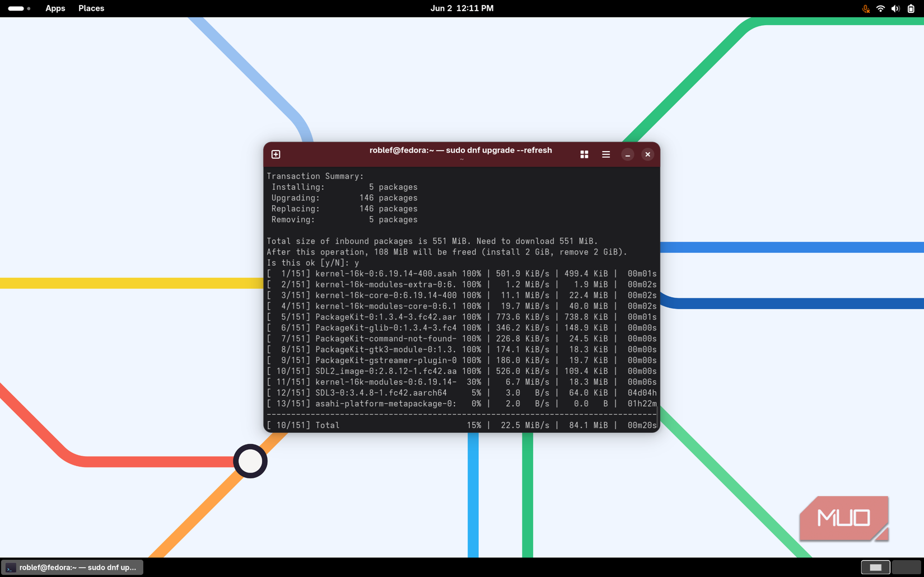
Task: Click the muted microphone tray icon
Action: 866,8
